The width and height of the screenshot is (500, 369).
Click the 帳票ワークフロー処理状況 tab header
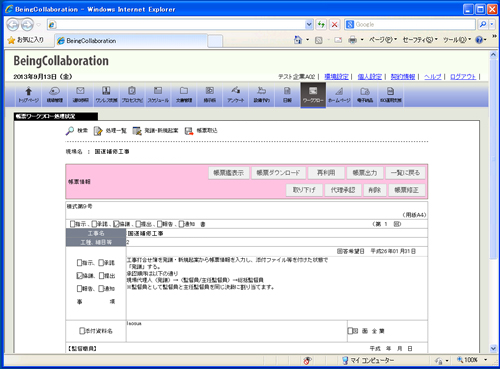tap(56, 116)
